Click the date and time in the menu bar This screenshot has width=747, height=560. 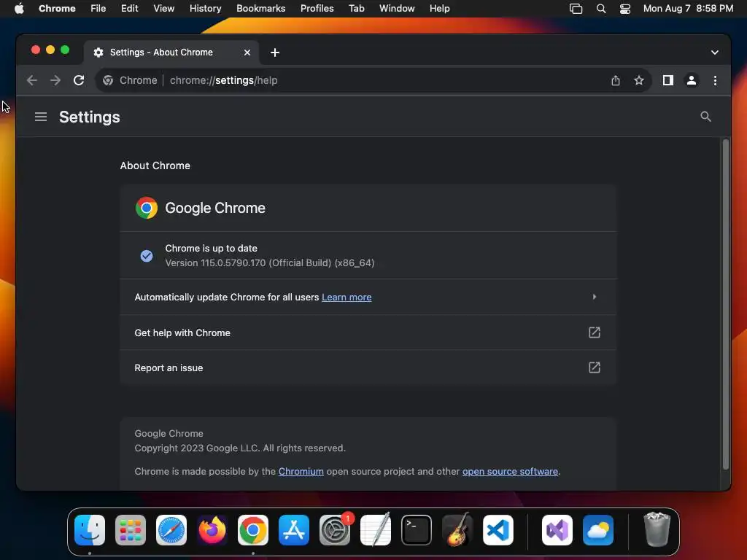click(x=688, y=9)
